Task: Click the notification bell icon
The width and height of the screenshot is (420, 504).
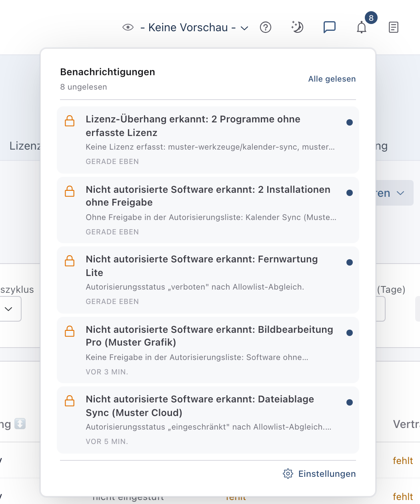Action: click(x=362, y=28)
